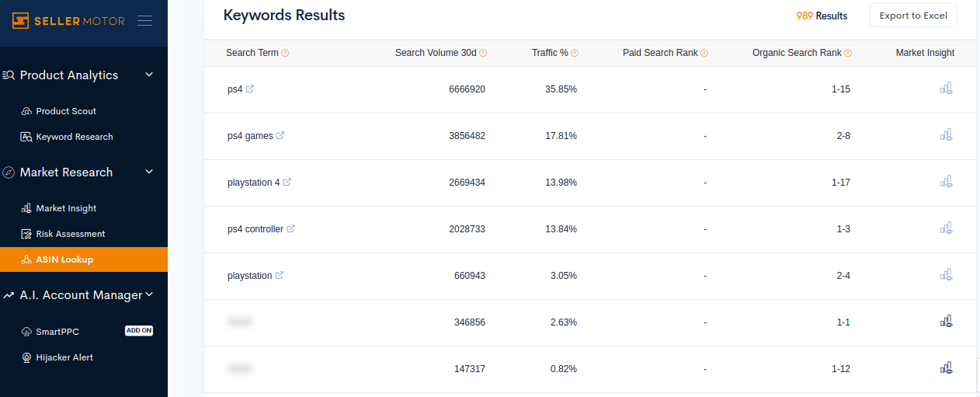Screen dimensions: 980x397
Task: Click the Export to Excel button
Action: click(x=912, y=16)
